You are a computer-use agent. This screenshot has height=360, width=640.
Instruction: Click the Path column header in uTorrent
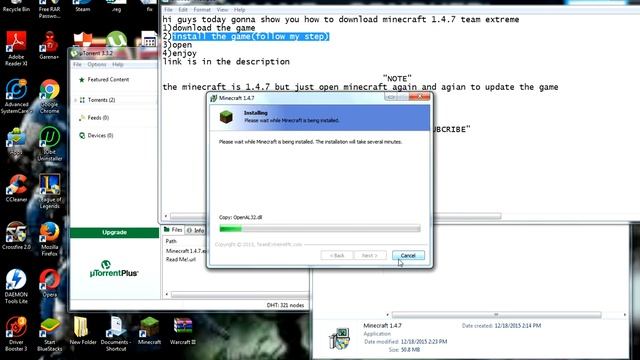click(171, 241)
